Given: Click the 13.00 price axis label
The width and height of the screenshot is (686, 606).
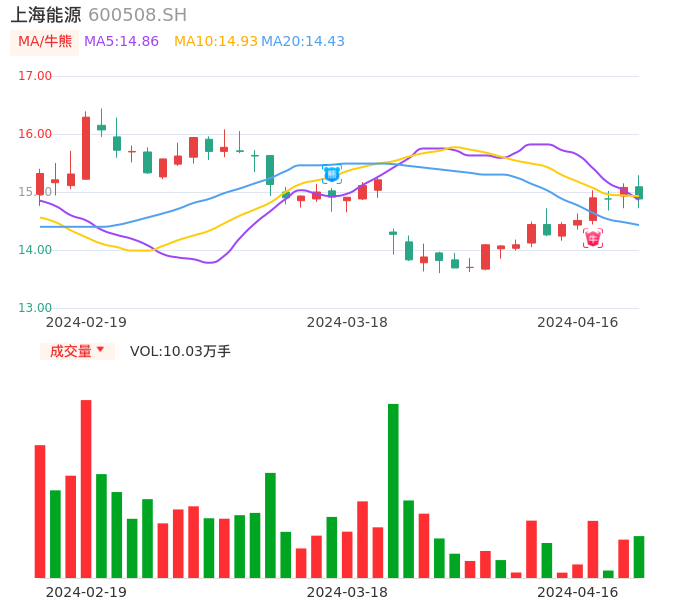Looking at the screenshot, I should click(35, 308).
